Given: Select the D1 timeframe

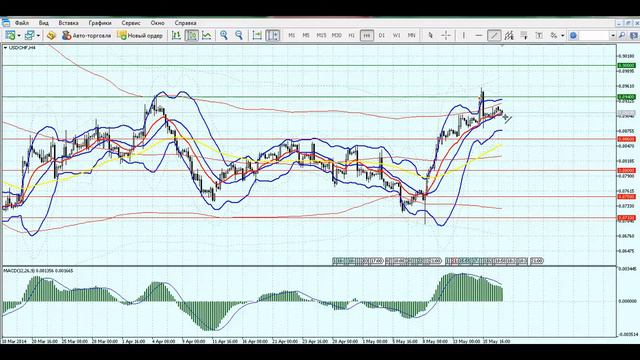Looking at the screenshot, I should (x=382, y=36).
